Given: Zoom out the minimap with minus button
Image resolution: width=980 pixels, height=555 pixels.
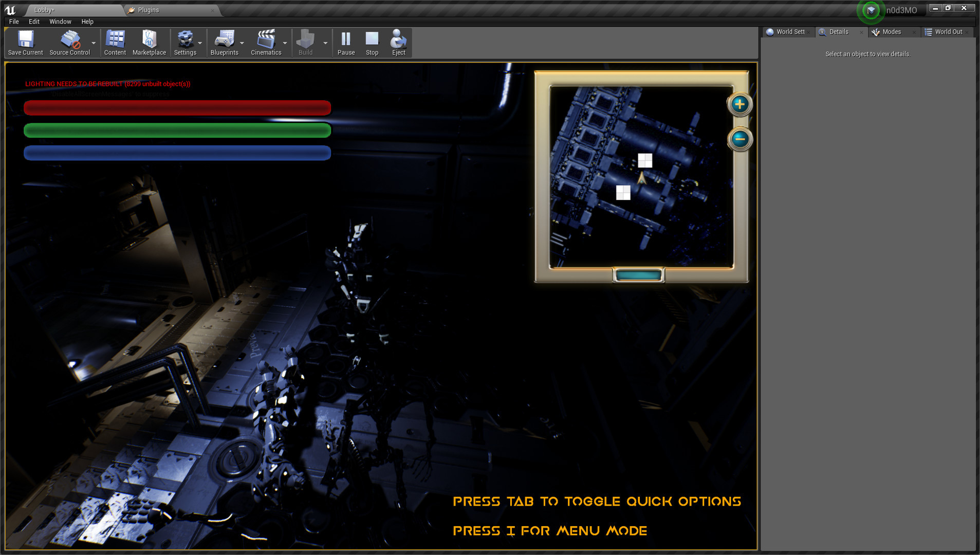Looking at the screenshot, I should tap(739, 139).
